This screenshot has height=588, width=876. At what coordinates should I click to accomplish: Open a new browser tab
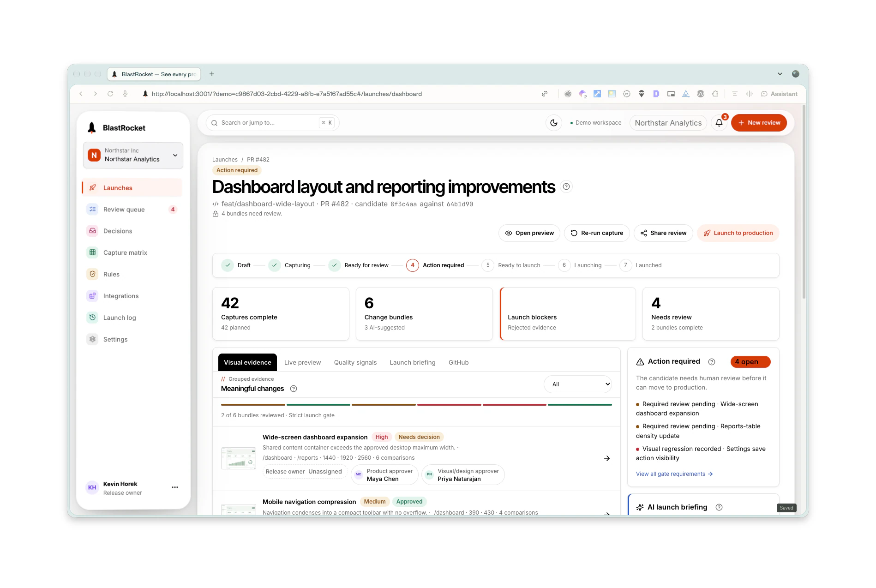pyautogui.click(x=212, y=74)
